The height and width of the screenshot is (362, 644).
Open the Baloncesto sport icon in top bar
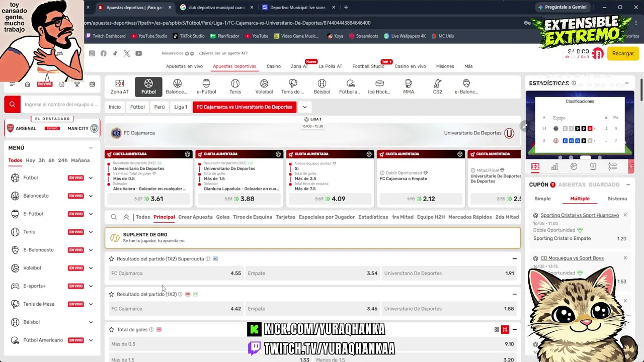[x=177, y=86]
